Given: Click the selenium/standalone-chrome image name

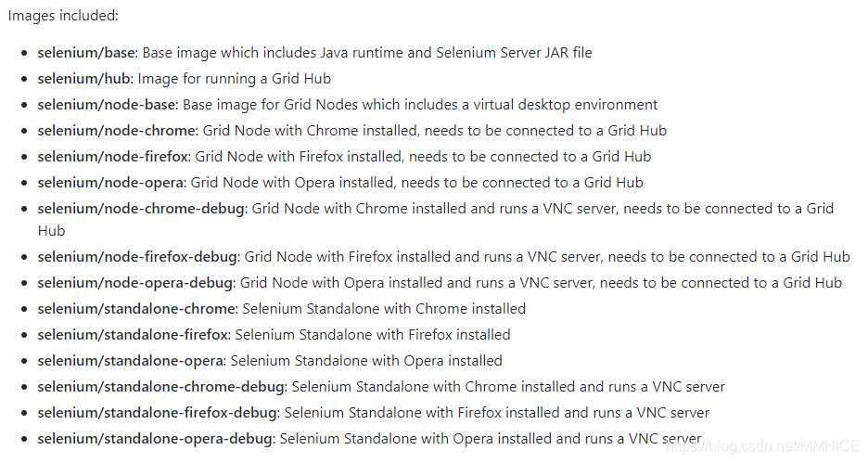Looking at the screenshot, I should click(136, 309).
